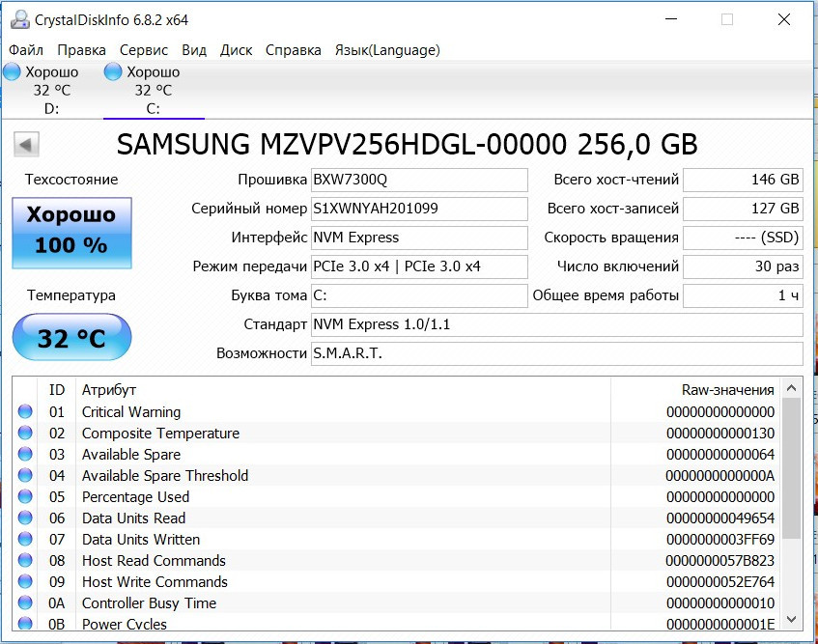Screen dimensions: 818x644
Task: Click the ID column header
Action: pos(56,390)
